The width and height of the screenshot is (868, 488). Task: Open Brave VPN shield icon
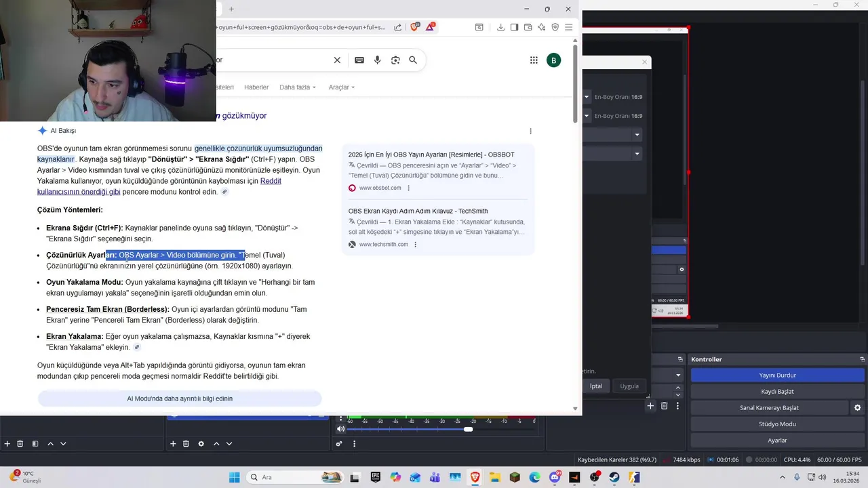click(x=555, y=27)
